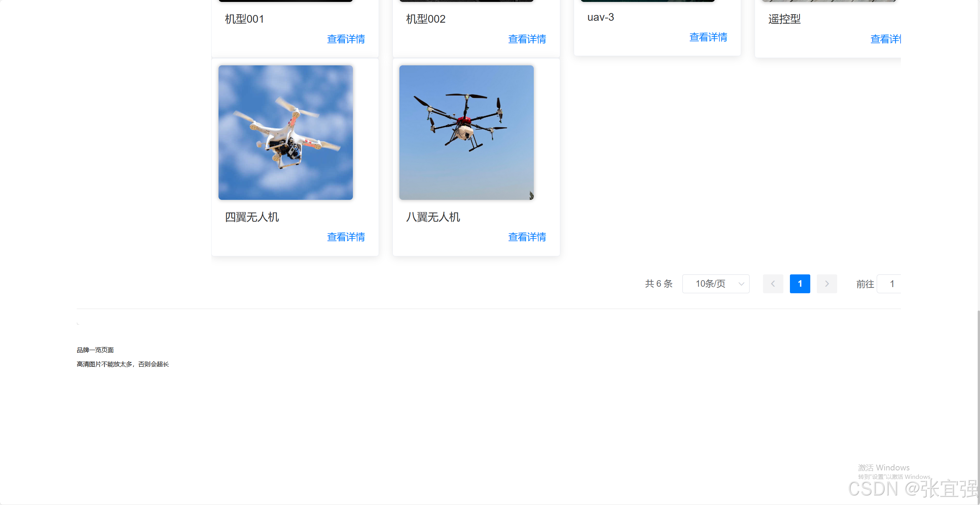Click the uav-3 card image

647,1
